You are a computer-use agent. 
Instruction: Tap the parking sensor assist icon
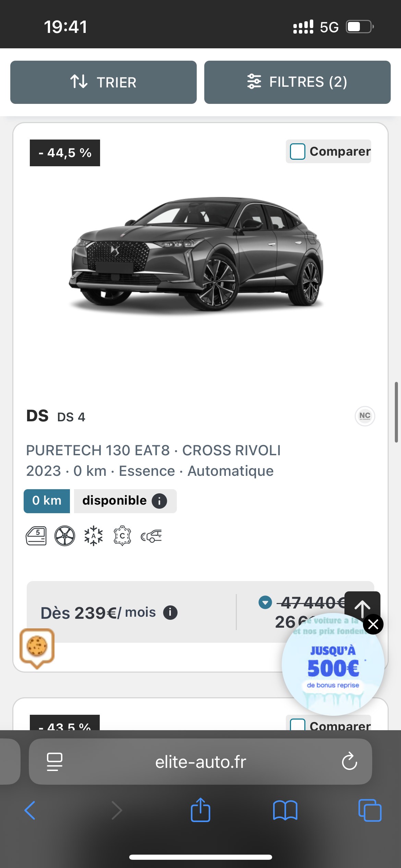[151, 536]
